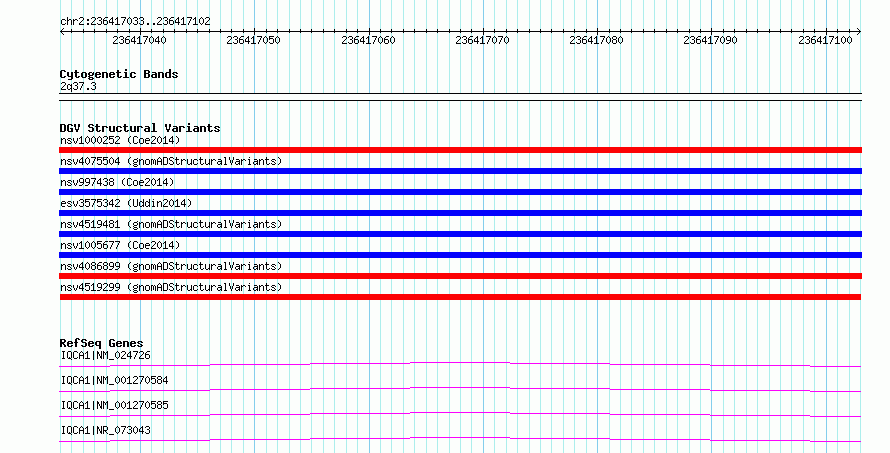890x453 pixels.
Task: Click the blue nsv997438 variant bar
Action: (x=460, y=192)
